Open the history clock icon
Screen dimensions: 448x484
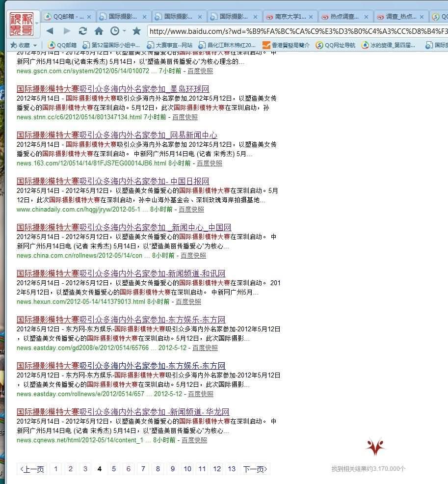[115, 31]
